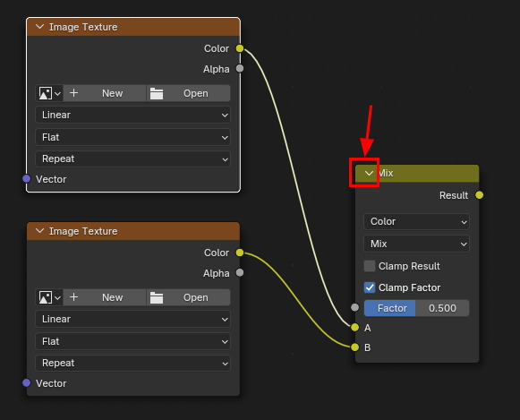Select the bottom Image Texture node header
Image resolution: width=520 pixels, height=420 pixels.
click(133, 231)
